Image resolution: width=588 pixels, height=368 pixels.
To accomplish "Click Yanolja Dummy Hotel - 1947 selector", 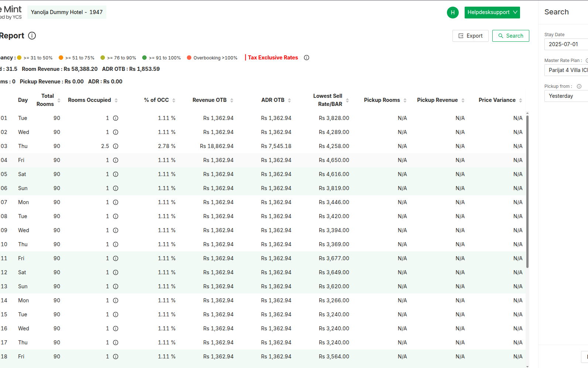I will click(x=67, y=12).
